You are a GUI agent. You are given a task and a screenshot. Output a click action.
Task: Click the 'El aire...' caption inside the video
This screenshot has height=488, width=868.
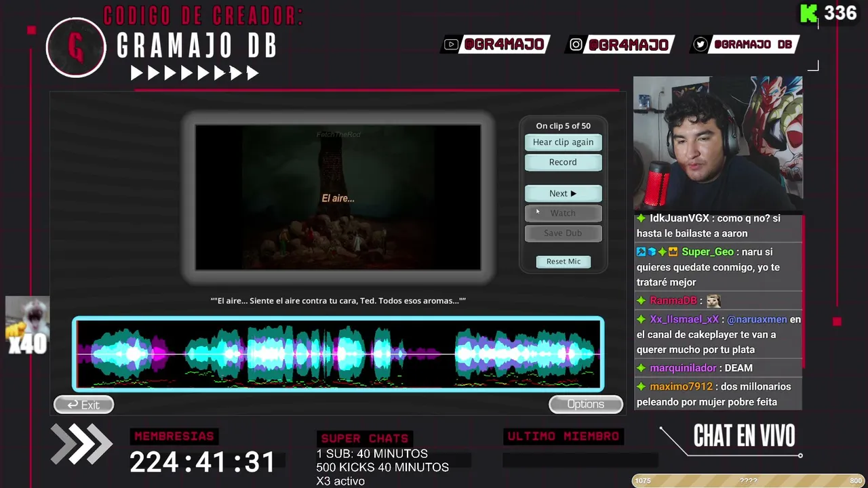coord(338,199)
